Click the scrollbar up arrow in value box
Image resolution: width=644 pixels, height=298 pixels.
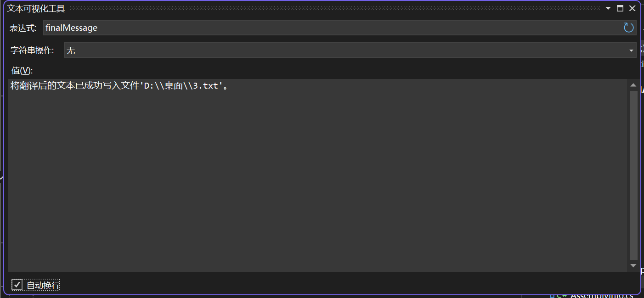pos(633,85)
